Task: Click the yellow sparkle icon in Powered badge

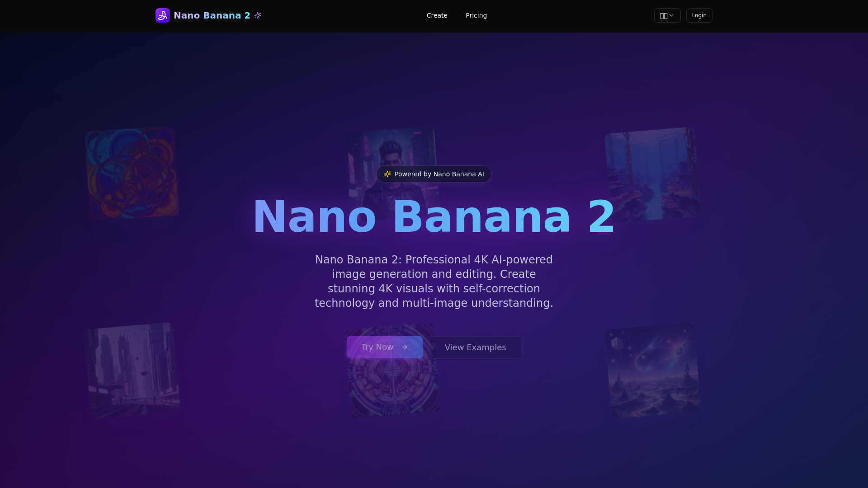Action: tap(387, 174)
